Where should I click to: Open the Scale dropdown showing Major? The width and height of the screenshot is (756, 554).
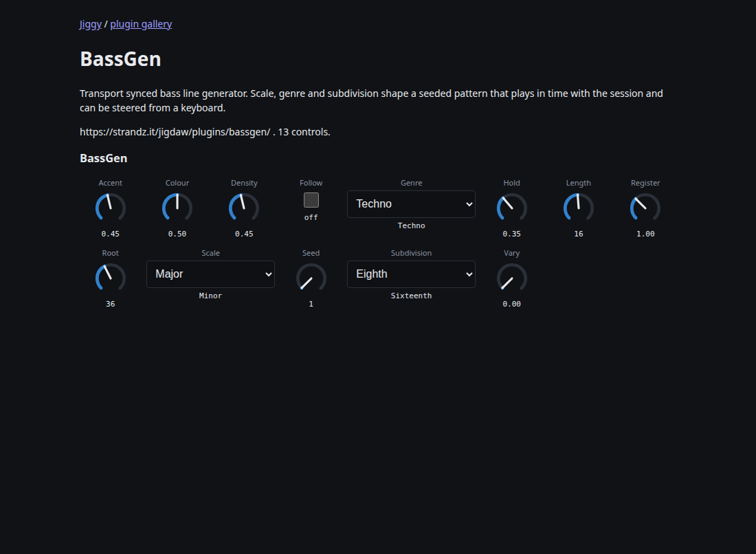[x=211, y=274]
